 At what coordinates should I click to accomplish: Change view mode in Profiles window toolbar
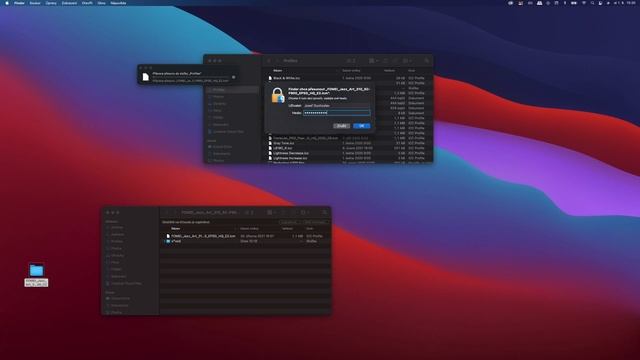pyautogui.click(x=350, y=60)
